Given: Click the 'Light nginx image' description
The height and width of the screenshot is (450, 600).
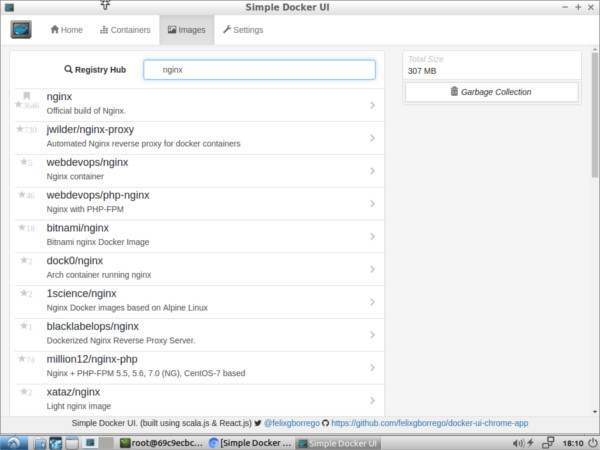Looking at the screenshot, I should (x=79, y=406).
